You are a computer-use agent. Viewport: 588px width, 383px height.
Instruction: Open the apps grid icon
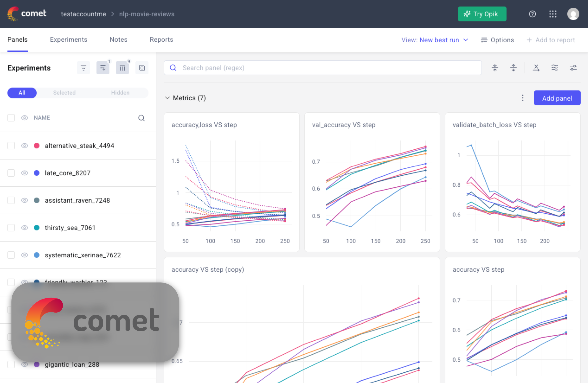pyautogui.click(x=553, y=14)
